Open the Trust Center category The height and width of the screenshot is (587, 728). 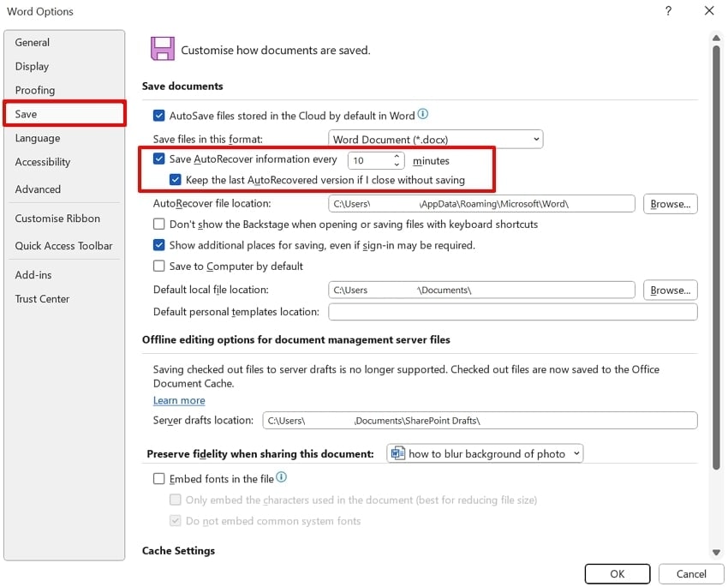point(64,298)
